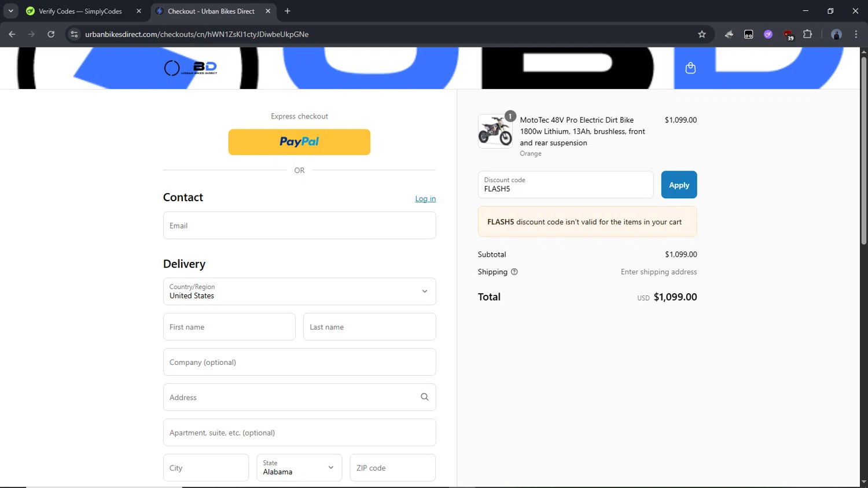The height and width of the screenshot is (488, 868).
Task: Open the browser extensions puzzle icon
Action: (808, 34)
